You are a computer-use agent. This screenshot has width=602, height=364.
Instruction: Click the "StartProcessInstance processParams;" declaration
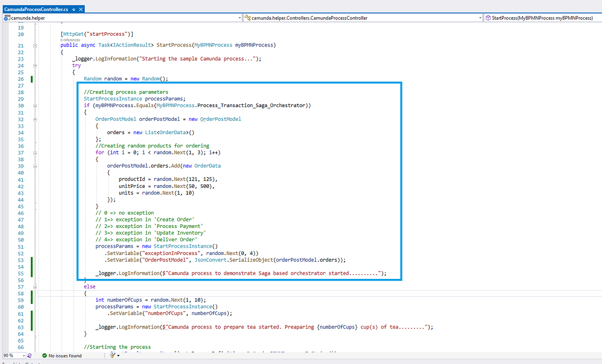click(135, 99)
